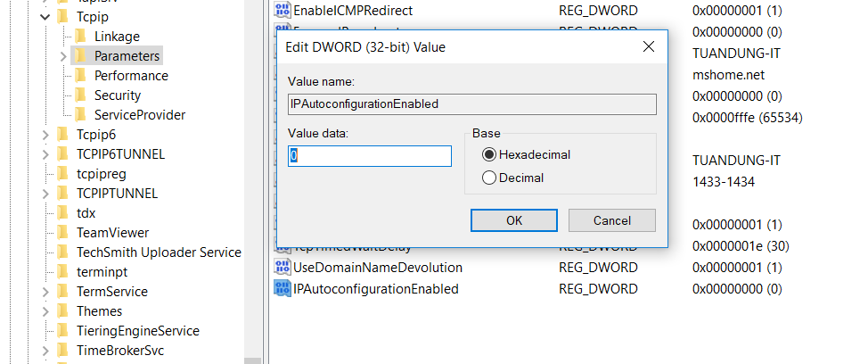Select the Hexadecimal base option

click(488, 154)
